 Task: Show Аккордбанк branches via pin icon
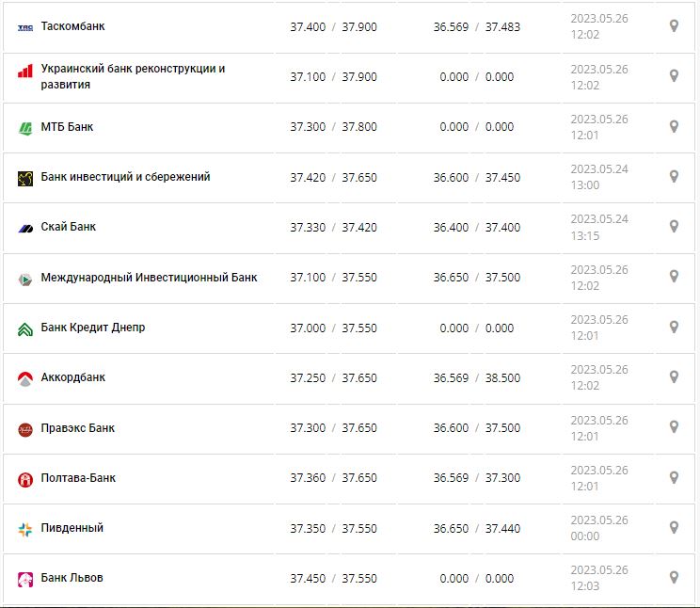674,376
